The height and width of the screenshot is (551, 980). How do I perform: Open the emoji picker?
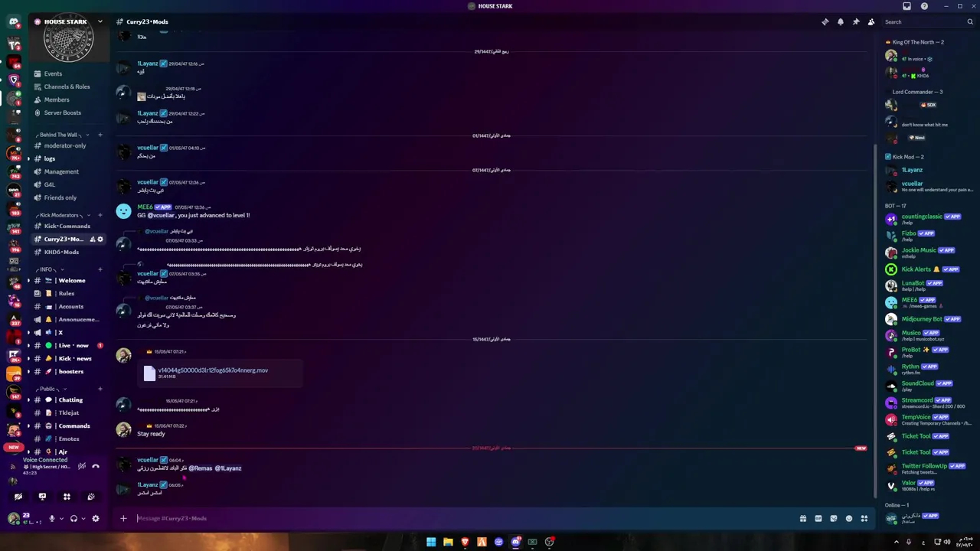pos(849,518)
